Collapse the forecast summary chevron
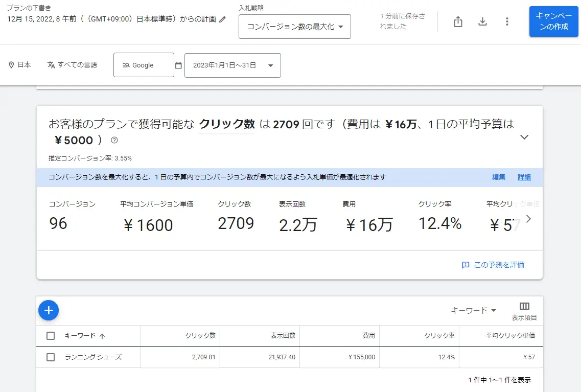Image resolution: width=581 pixels, height=392 pixels. coord(524,137)
